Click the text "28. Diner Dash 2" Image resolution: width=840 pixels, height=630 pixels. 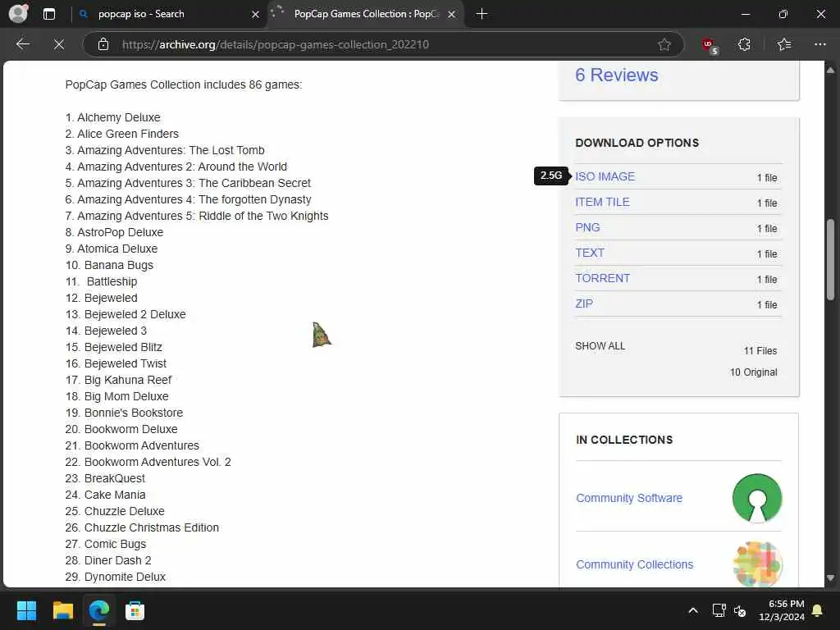point(108,560)
